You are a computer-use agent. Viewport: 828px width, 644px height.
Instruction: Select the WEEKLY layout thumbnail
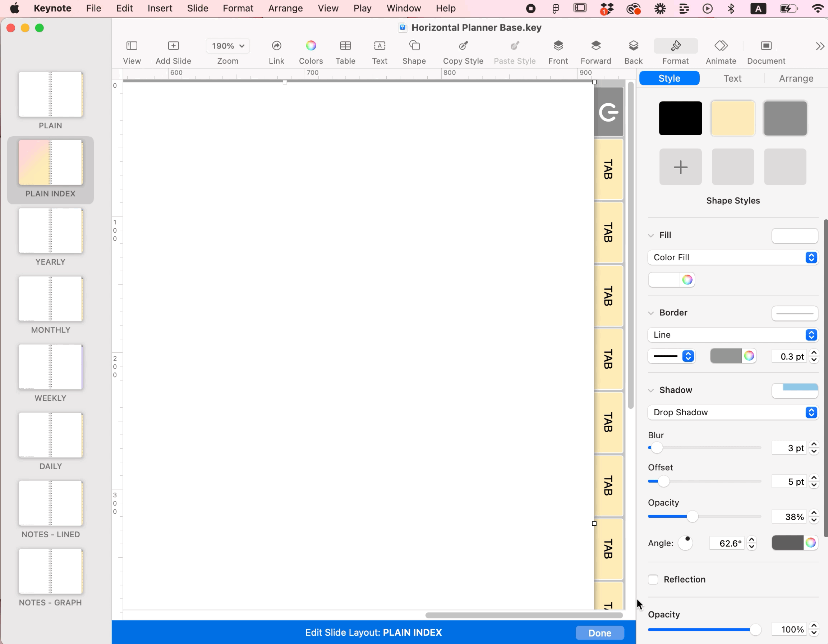[x=50, y=367]
